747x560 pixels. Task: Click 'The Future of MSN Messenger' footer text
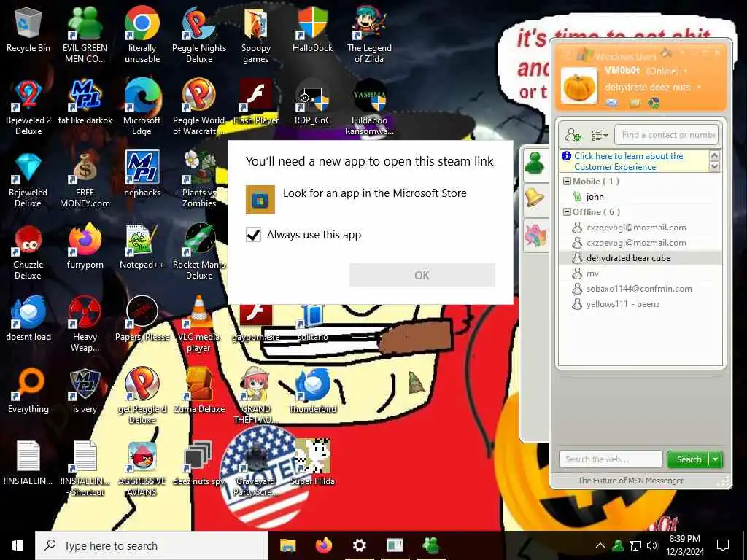point(630,481)
